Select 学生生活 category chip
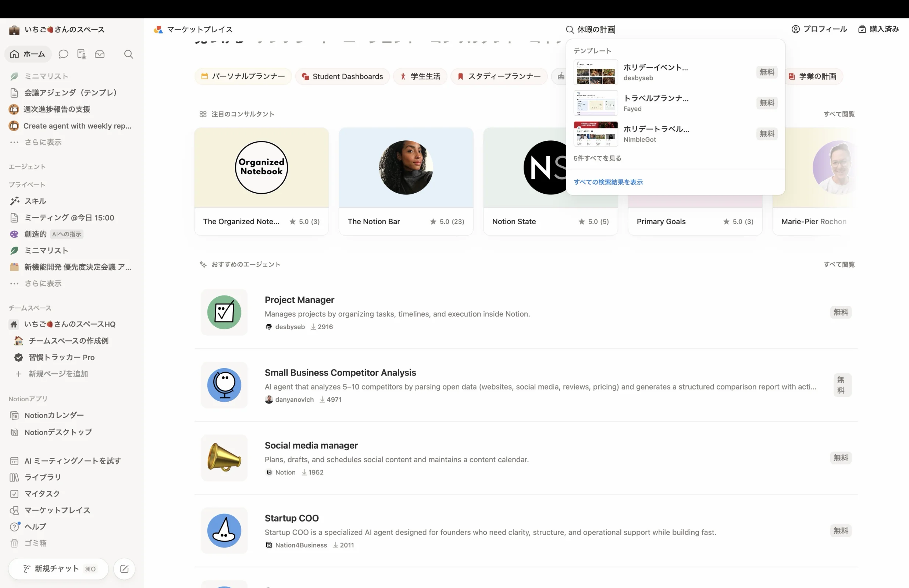Viewport: 909px width, 588px height. pos(420,76)
